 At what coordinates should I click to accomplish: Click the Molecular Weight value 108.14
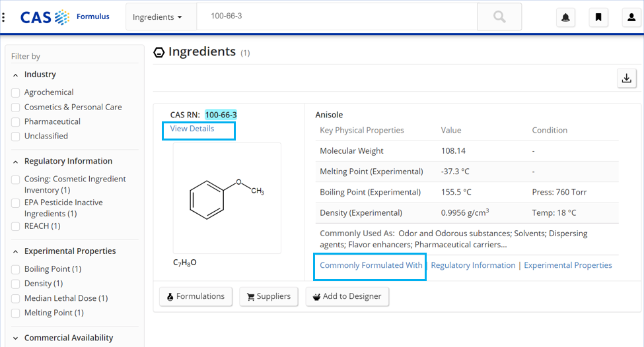(453, 151)
